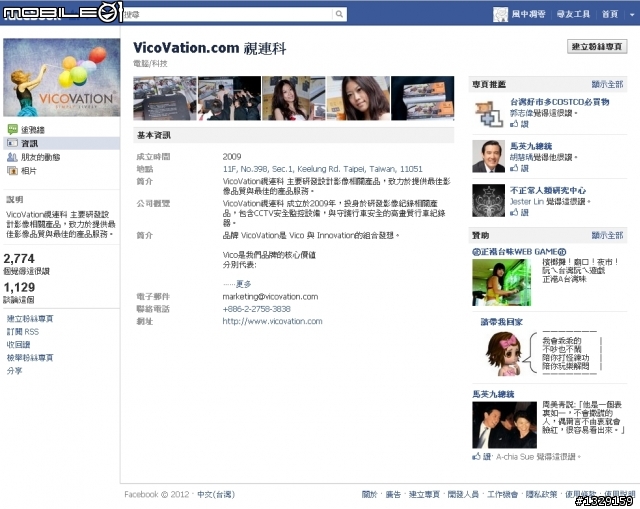
Task: Click the 分享 share link in sidebar
Action: (x=14, y=371)
